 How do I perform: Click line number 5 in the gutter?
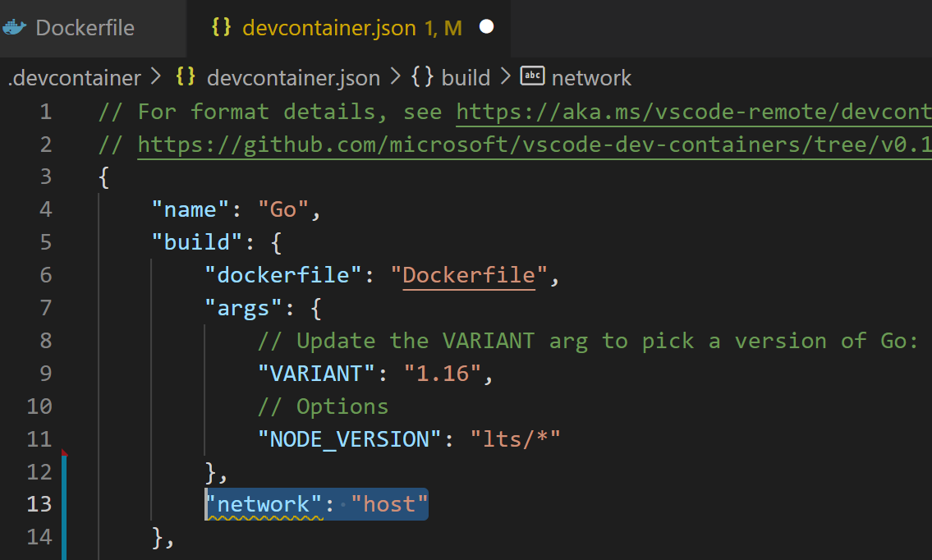pyautogui.click(x=46, y=242)
